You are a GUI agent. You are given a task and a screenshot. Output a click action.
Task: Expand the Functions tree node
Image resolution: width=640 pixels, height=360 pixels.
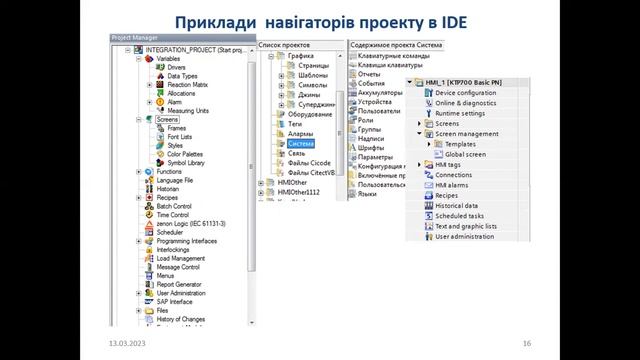coord(138,172)
